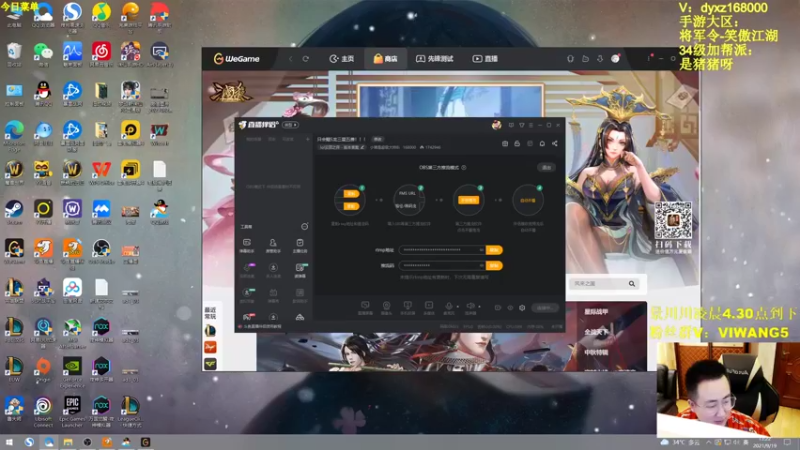Open Recycle Bin desktop icon
The image size is (800, 450).
click(14, 55)
